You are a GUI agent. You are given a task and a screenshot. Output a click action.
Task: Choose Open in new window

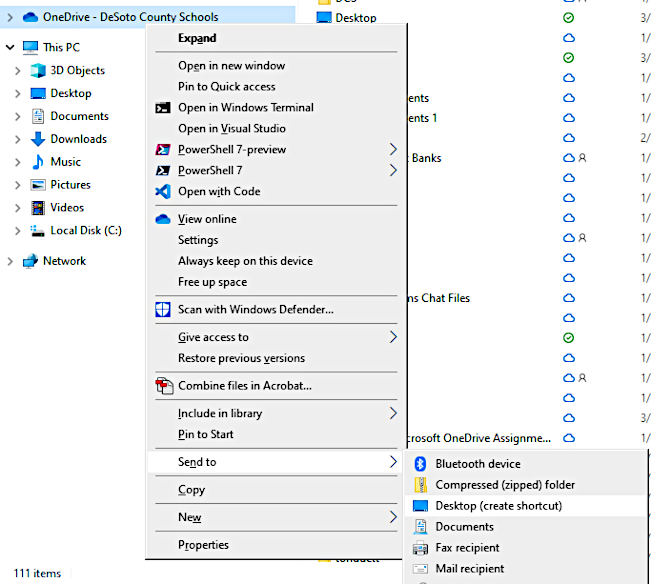click(276, 66)
